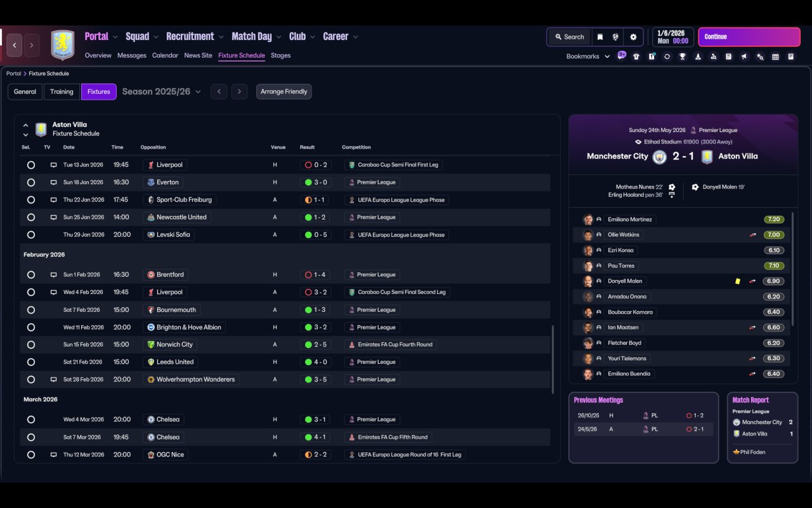Open the Wolverhampton Wanderers opposition link
This screenshot has width=812, height=508.
coord(190,380)
